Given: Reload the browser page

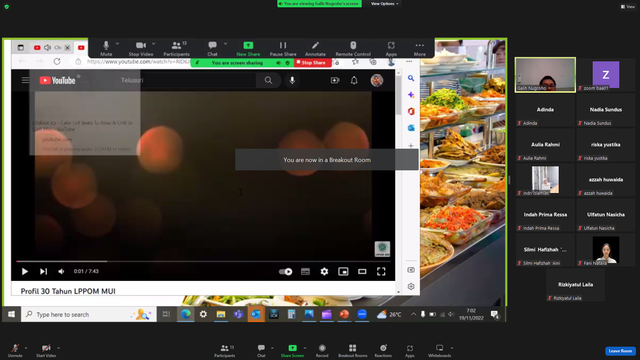Looking at the screenshot, I should coord(57,61).
